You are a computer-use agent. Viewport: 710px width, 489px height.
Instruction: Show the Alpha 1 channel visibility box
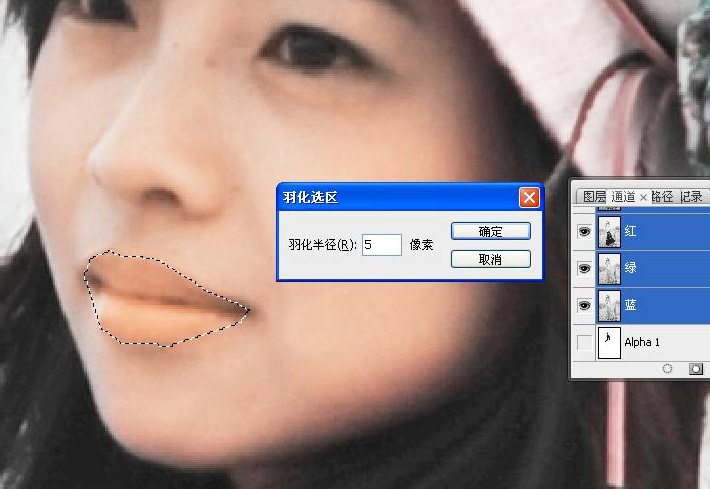(585, 343)
